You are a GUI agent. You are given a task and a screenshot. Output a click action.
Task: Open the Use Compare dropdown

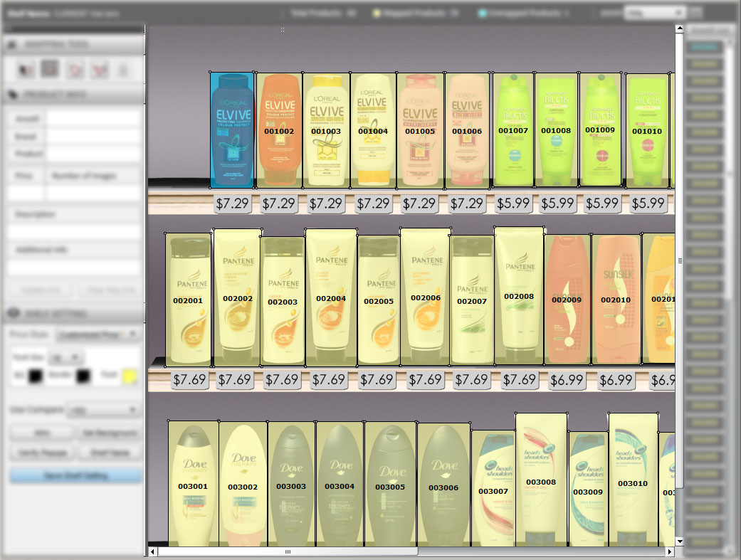click(103, 410)
